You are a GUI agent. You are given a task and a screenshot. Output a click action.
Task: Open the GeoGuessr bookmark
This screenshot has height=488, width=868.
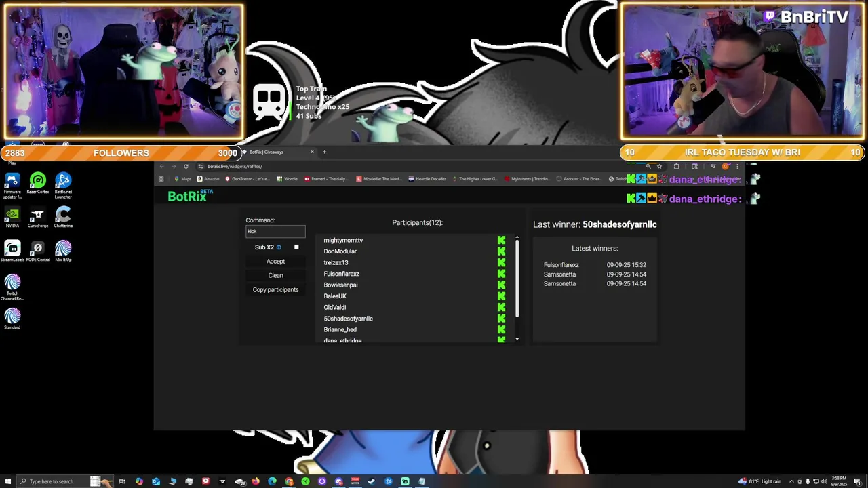click(x=248, y=179)
